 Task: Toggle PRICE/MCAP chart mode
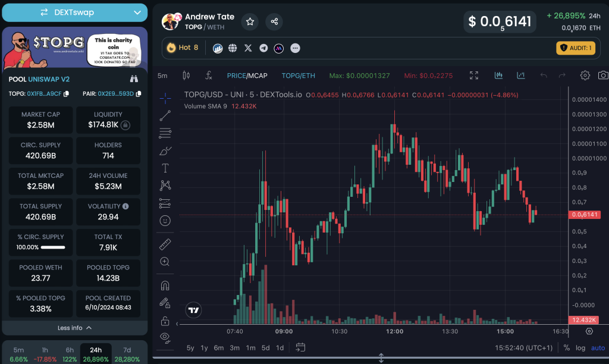pyautogui.click(x=247, y=76)
